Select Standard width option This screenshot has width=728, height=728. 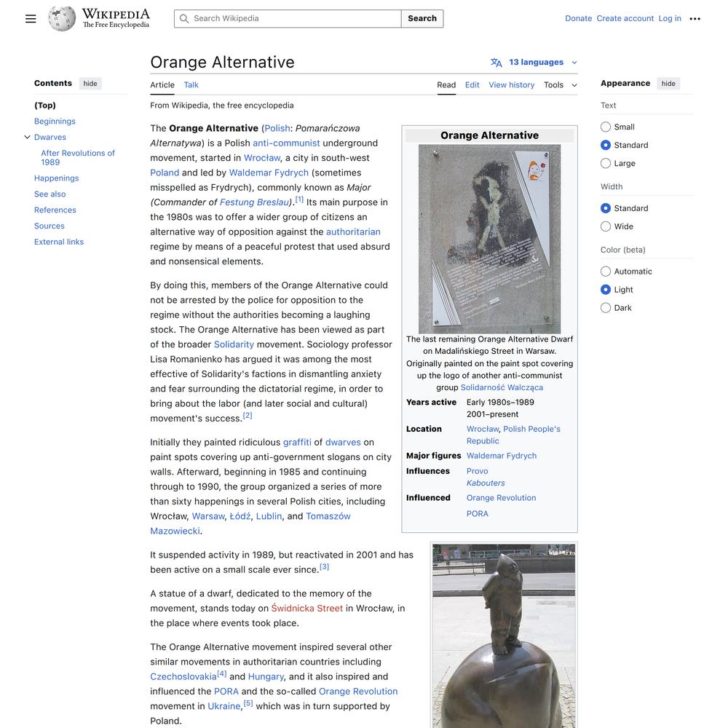[606, 208]
